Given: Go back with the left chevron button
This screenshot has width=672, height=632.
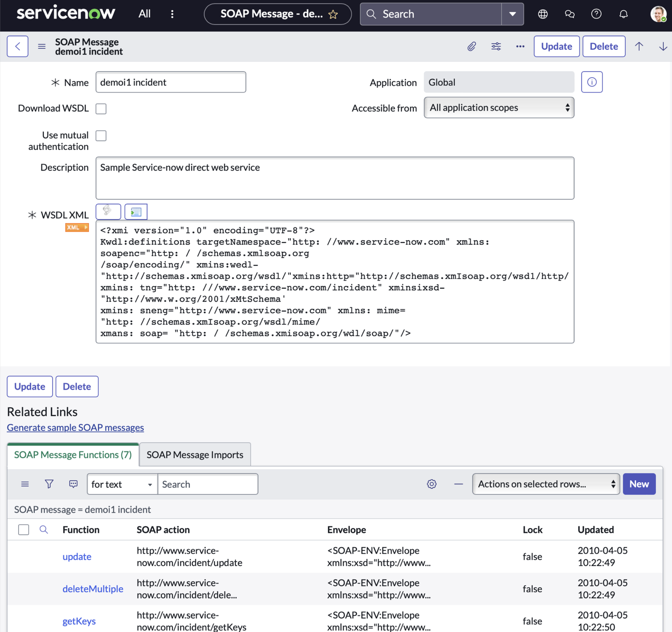Looking at the screenshot, I should (17, 46).
